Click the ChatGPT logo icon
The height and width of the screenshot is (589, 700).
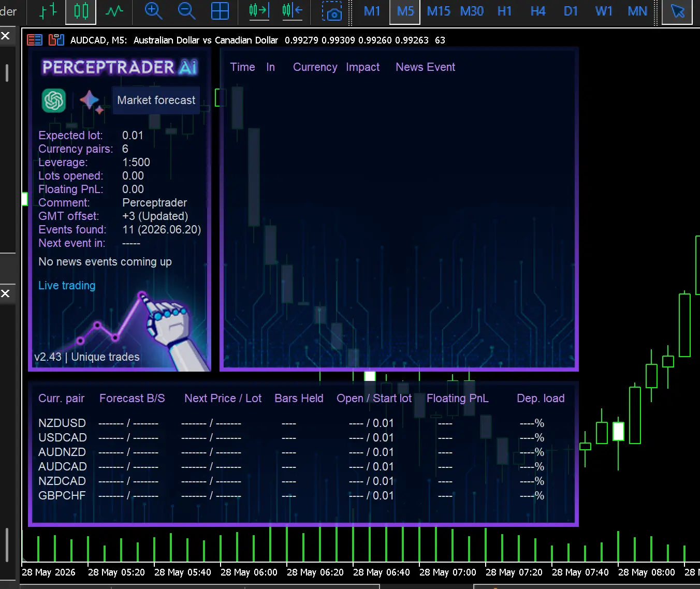(54, 100)
